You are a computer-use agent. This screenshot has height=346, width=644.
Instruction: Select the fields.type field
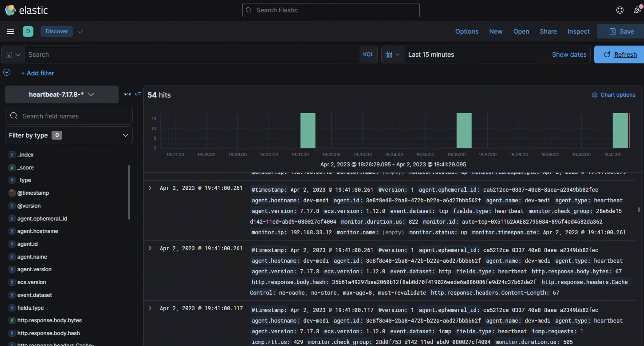pyautogui.click(x=30, y=308)
